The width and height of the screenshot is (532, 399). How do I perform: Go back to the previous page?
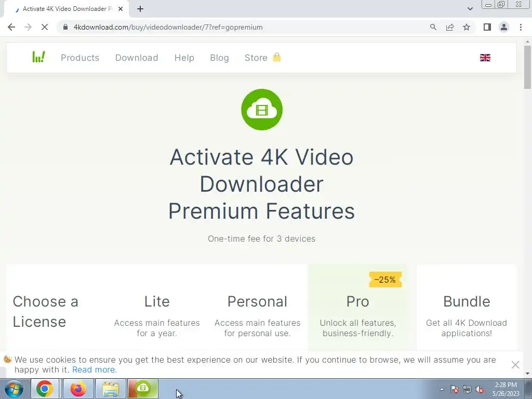coord(11,27)
